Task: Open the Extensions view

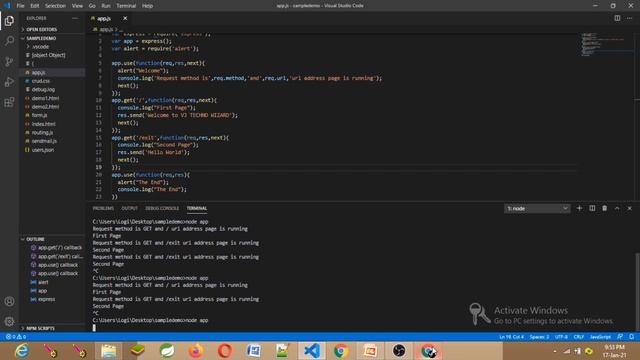Action: [9, 102]
